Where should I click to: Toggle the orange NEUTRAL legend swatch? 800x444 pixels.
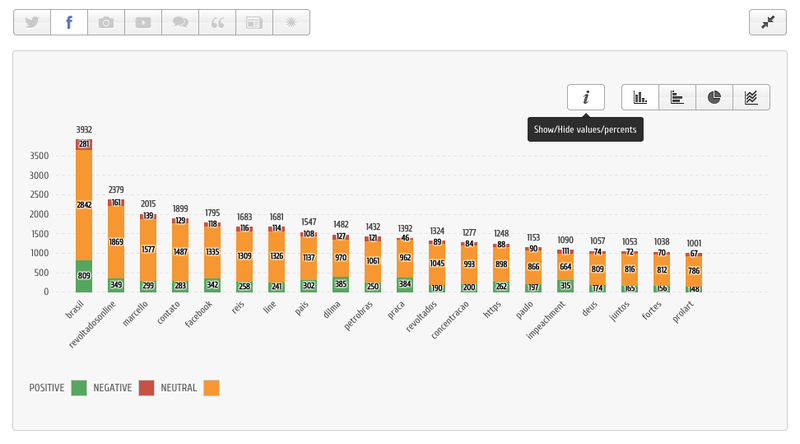click(x=211, y=387)
